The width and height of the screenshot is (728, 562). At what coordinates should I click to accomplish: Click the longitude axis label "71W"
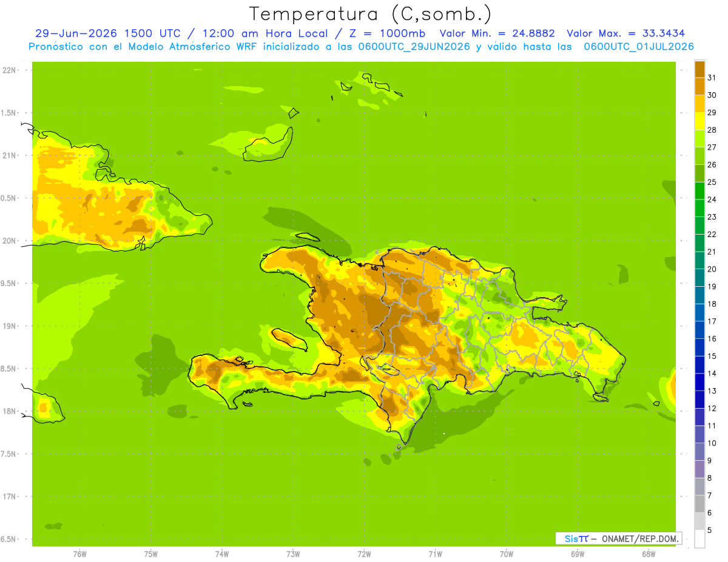435,554
